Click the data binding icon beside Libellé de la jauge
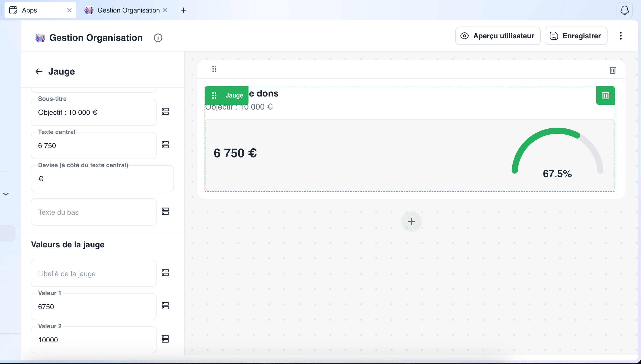This screenshot has height=364, width=641. 165,273
